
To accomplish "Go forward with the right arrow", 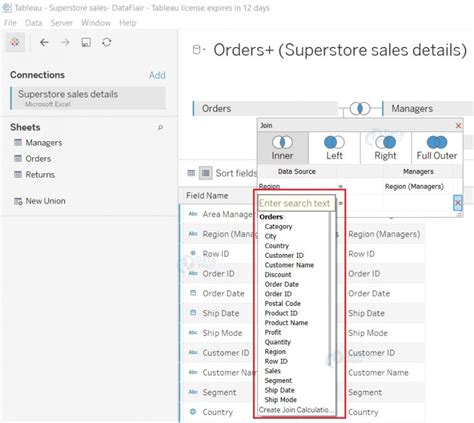I will point(65,42).
